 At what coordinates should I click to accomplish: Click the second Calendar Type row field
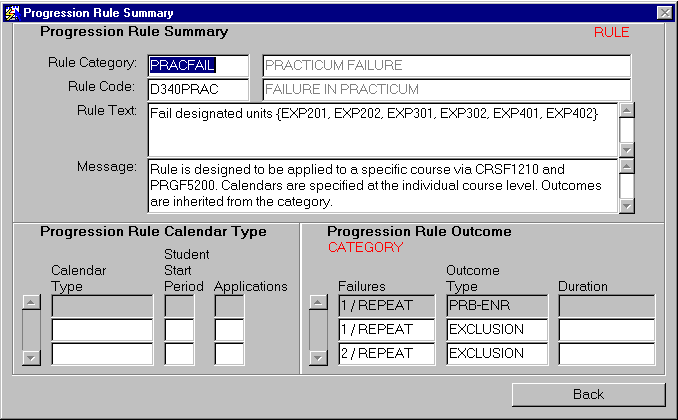(102, 330)
